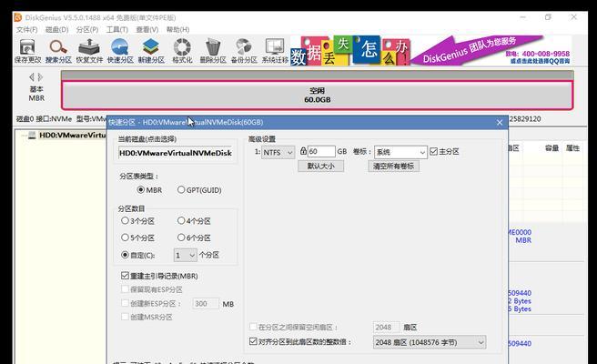Viewport: 597px width, 364px height.
Task: Open the custom partition count dropdown
Action: 186,255
